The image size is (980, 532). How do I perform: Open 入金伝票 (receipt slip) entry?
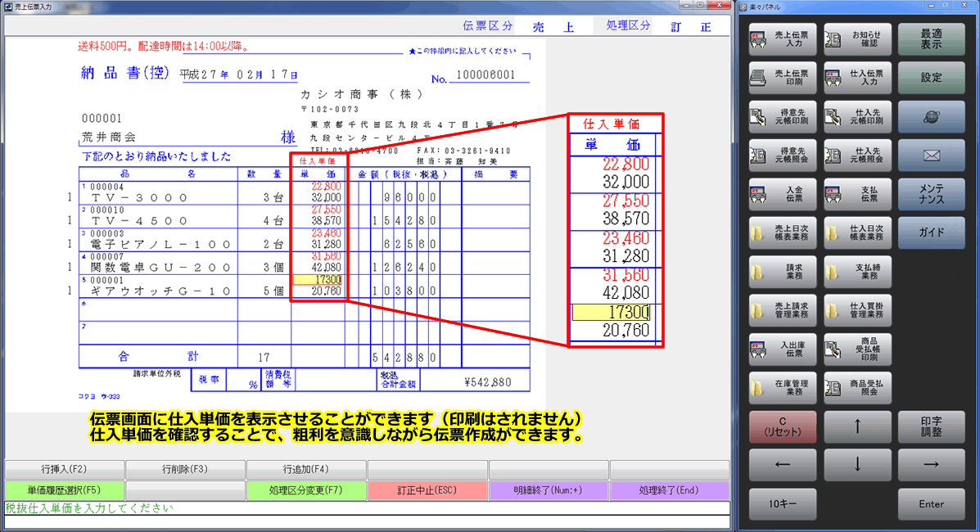pos(782,194)
